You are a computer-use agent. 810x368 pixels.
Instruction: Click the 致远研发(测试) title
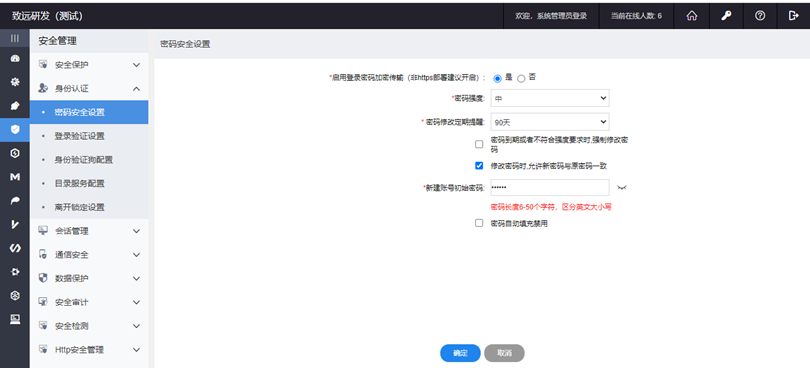47,16
